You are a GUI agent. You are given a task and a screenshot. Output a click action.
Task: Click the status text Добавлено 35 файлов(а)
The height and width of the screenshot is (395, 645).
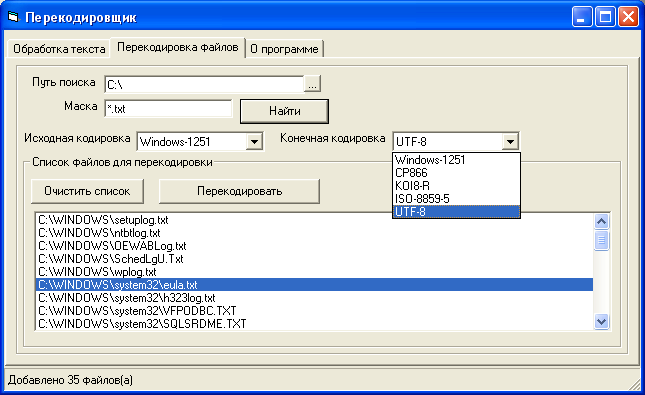pos(70,380)
